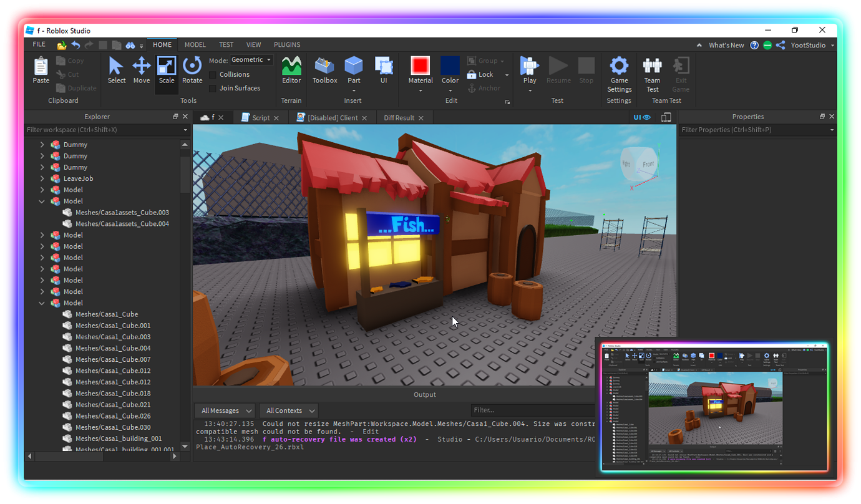Open the Color swatch picker
Viewport: 861px width, 504px height.
(450, 70)
